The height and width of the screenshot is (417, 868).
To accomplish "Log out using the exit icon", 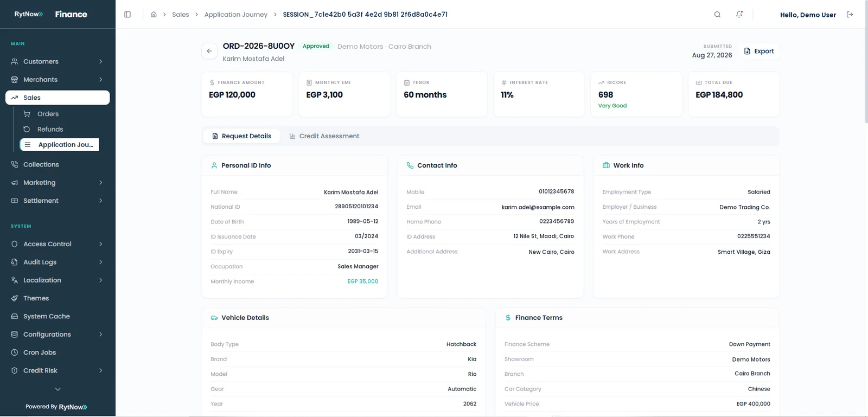I will 850,15.
